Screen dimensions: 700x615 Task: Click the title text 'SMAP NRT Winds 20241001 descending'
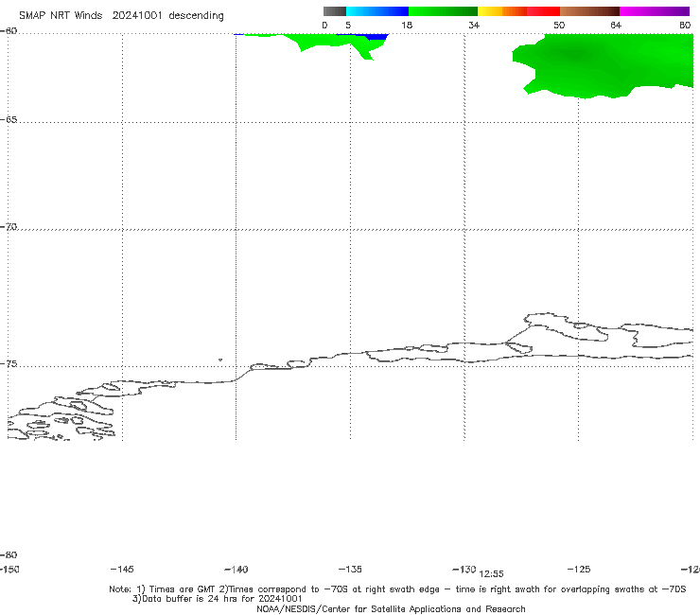[x=121, y=15]
